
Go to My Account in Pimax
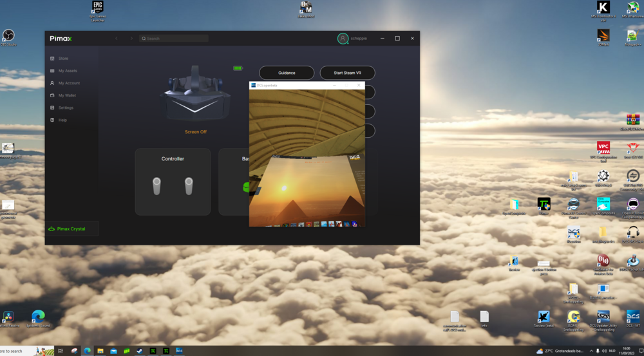pyautogui.click(x=65, y=83)
